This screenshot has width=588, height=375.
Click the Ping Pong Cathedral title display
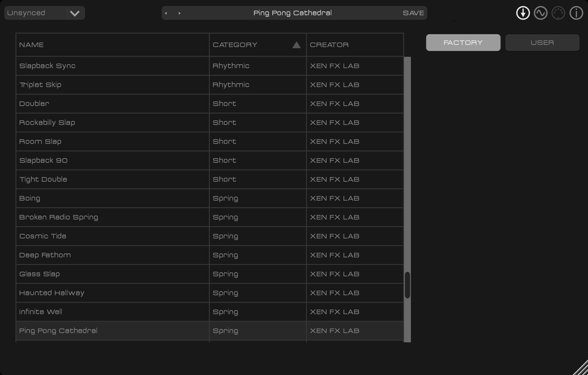[x=292, y=13]
